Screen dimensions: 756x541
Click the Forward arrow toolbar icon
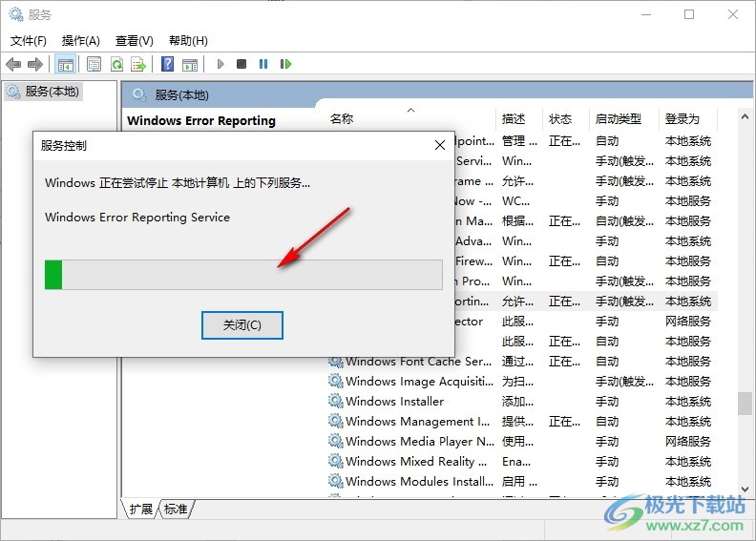(35, 64)
